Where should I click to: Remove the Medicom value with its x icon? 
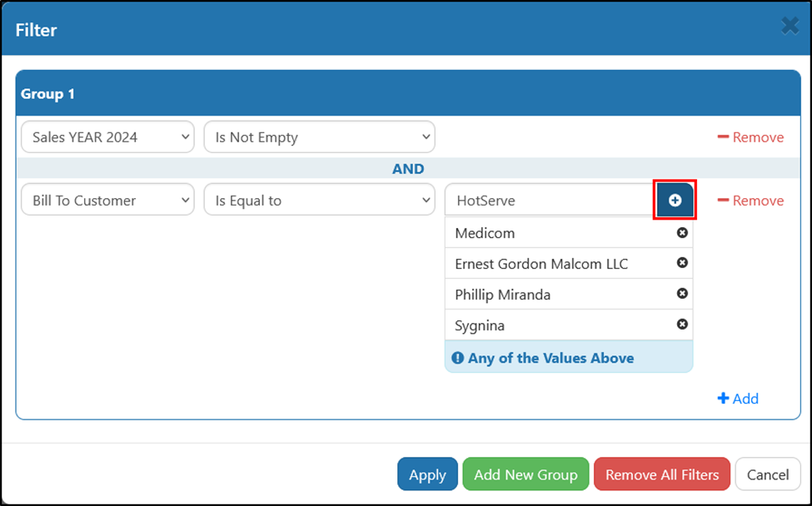(x=682, y=233)
